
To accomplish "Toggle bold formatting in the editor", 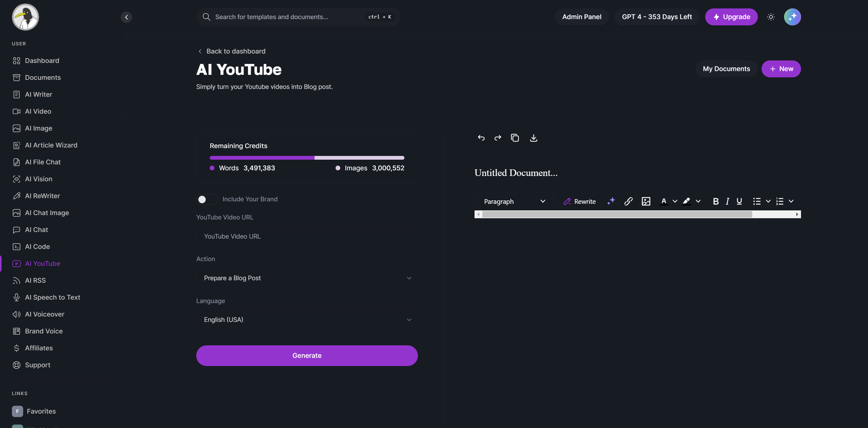I will tap(716, 201).
